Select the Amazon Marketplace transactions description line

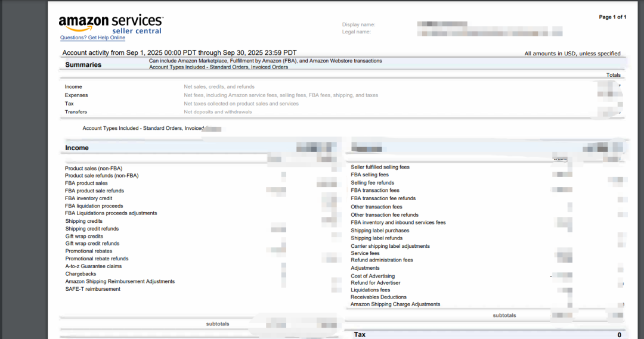265,61
